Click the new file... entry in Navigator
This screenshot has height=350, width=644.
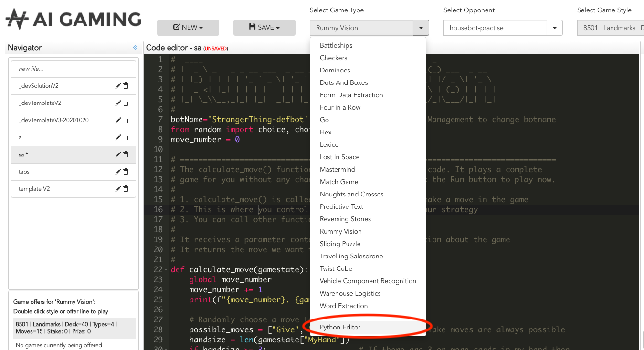74,69
